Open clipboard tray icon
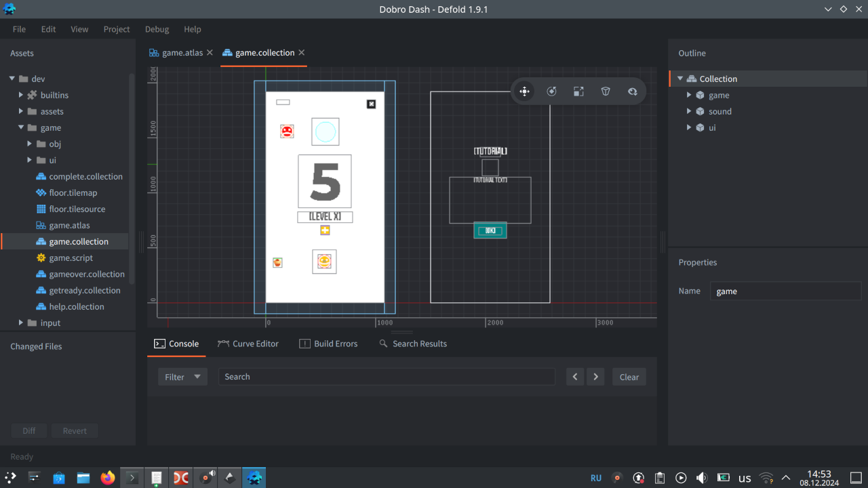This screenshot has width=868, height=488. tap(660, 478)
